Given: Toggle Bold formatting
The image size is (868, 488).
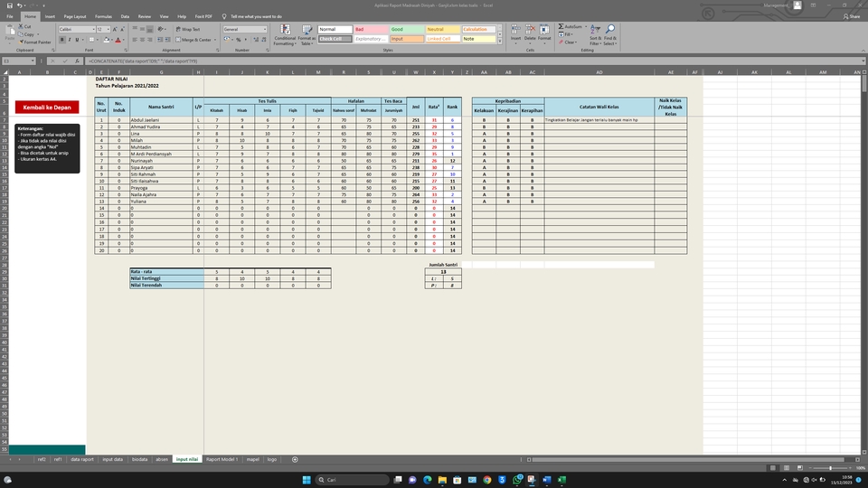Looking at the screenshot, I should point(62,40).
